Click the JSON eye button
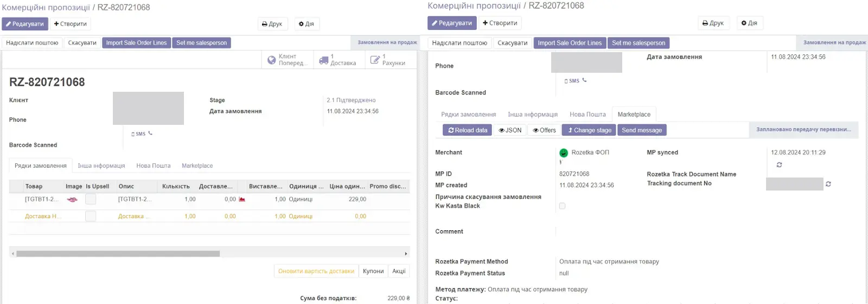 pos(510,130)
